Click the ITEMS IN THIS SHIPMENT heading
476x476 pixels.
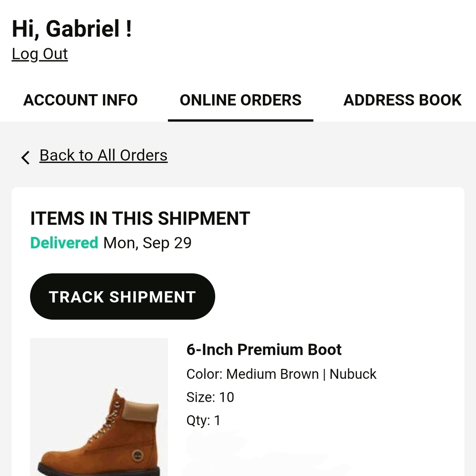pos(140,218)
